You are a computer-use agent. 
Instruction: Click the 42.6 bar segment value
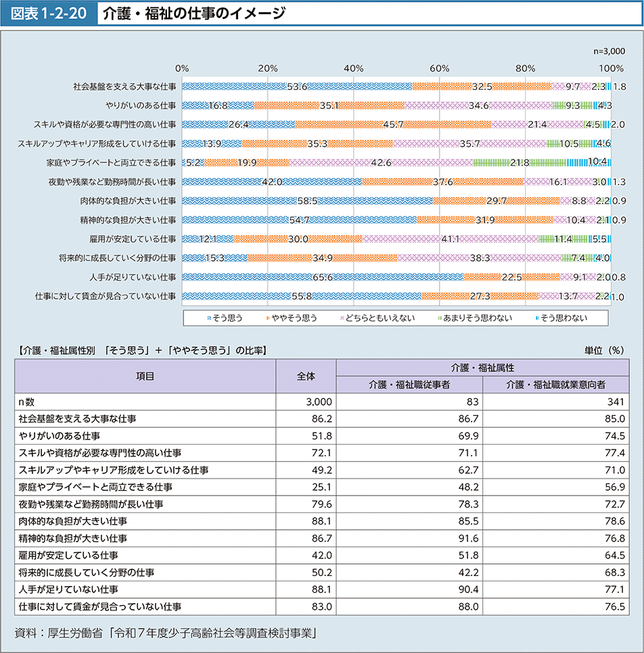coord(381,163)
